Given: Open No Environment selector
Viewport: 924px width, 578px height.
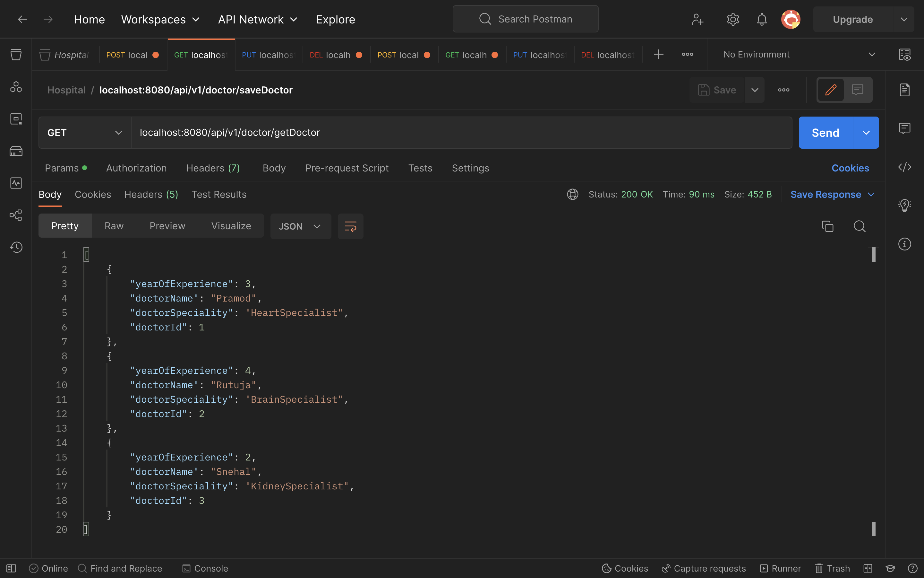Looking at the screenshot, I should point(799,55).
